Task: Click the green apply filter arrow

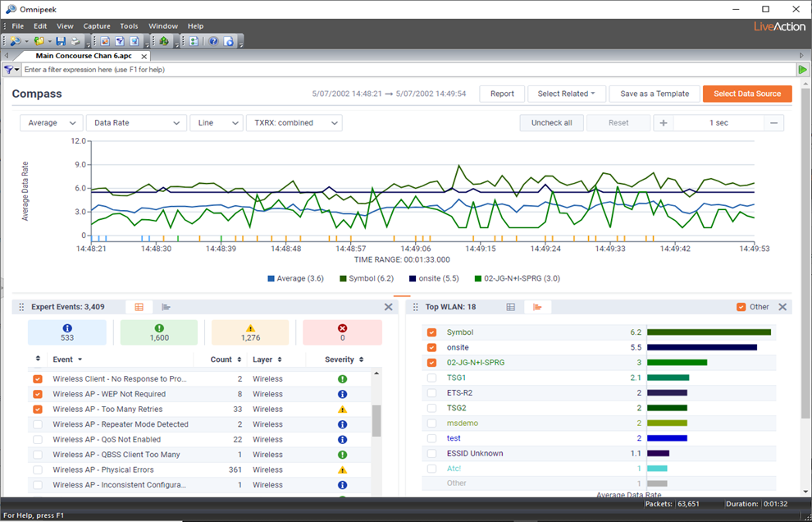Action: pos(803,70)
